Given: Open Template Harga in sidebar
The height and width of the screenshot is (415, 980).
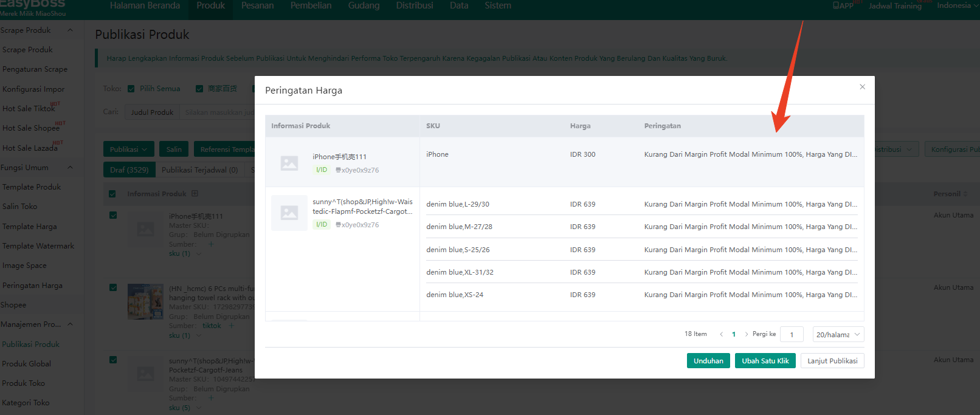Looking at the screenshot, I should tap(30, 227).
